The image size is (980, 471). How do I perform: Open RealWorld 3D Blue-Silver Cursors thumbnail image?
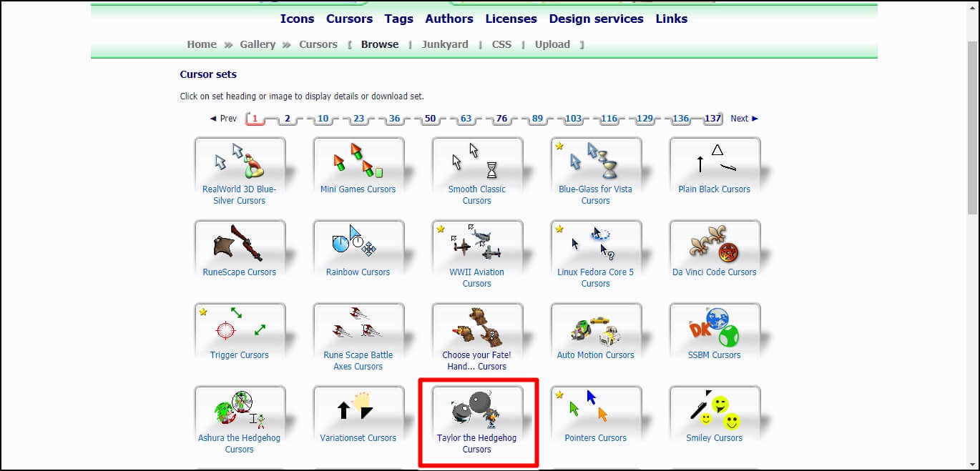[x=240, y=160]
